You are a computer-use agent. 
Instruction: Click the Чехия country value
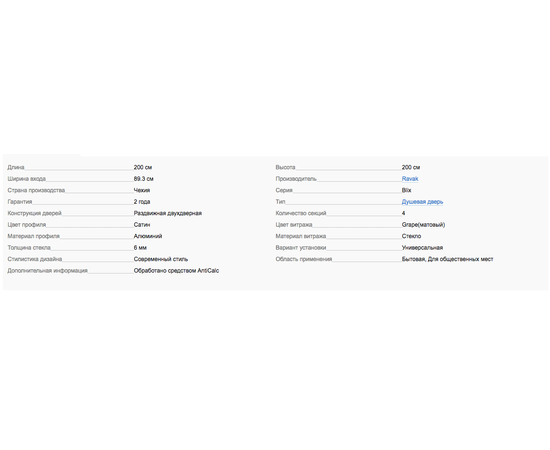click(142, 190)
